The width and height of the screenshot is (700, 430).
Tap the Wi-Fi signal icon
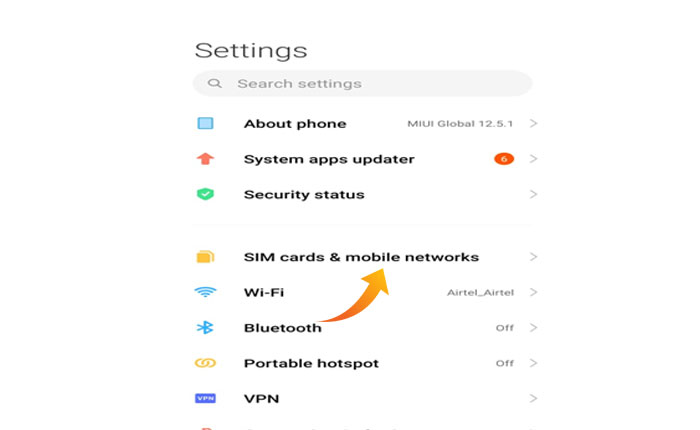click(205, 292)
